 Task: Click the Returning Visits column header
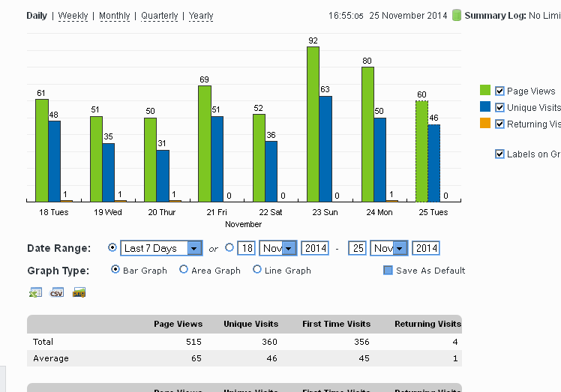[428, 324]
